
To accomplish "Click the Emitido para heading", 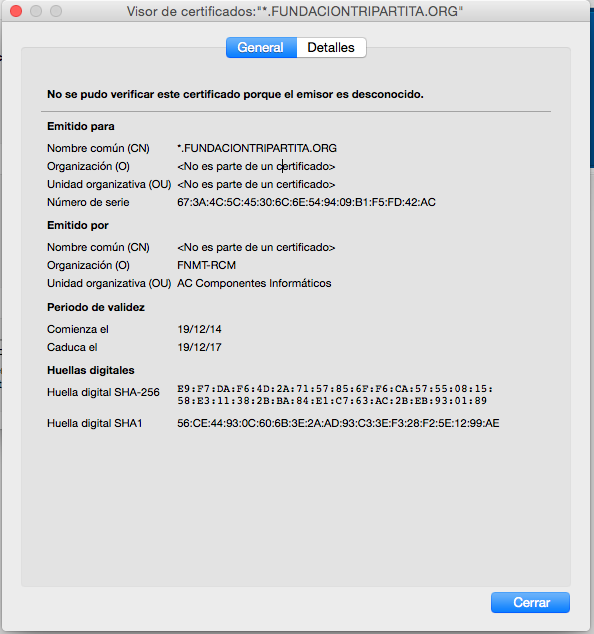I will coord(81,127).
